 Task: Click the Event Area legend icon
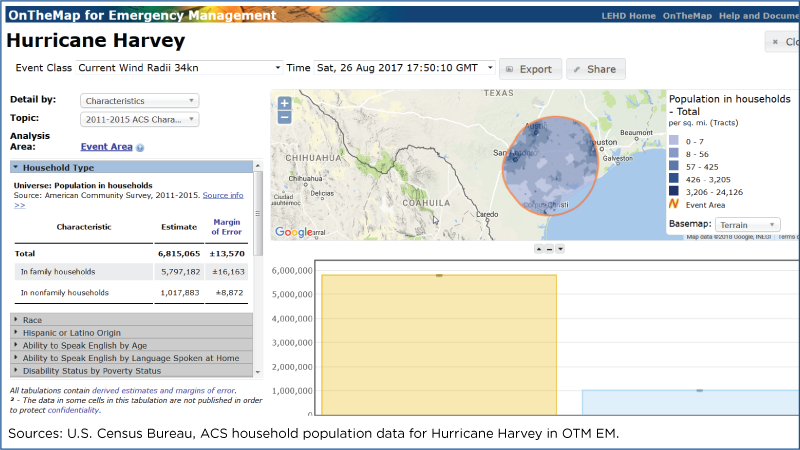(x=674, y=204)
